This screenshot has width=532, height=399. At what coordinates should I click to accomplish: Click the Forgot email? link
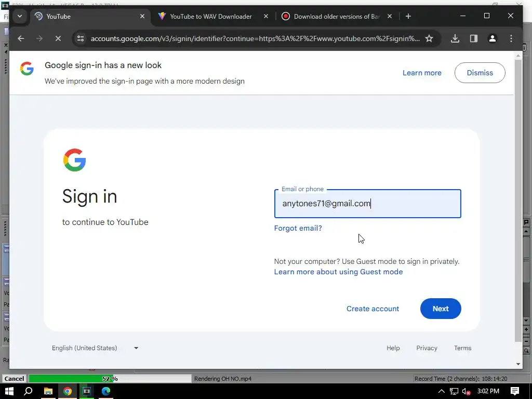pos(298,229)
